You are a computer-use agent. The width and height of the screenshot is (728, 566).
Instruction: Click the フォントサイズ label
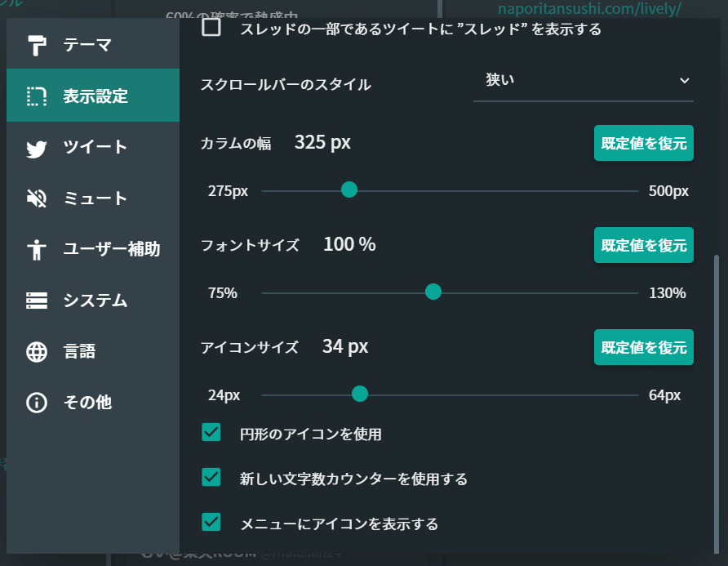250,245
